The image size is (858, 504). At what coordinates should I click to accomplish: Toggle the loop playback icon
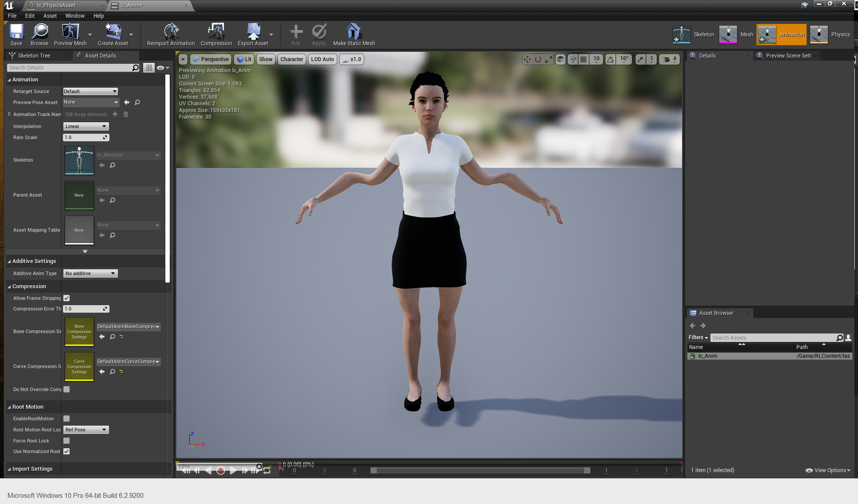(267, 471)
